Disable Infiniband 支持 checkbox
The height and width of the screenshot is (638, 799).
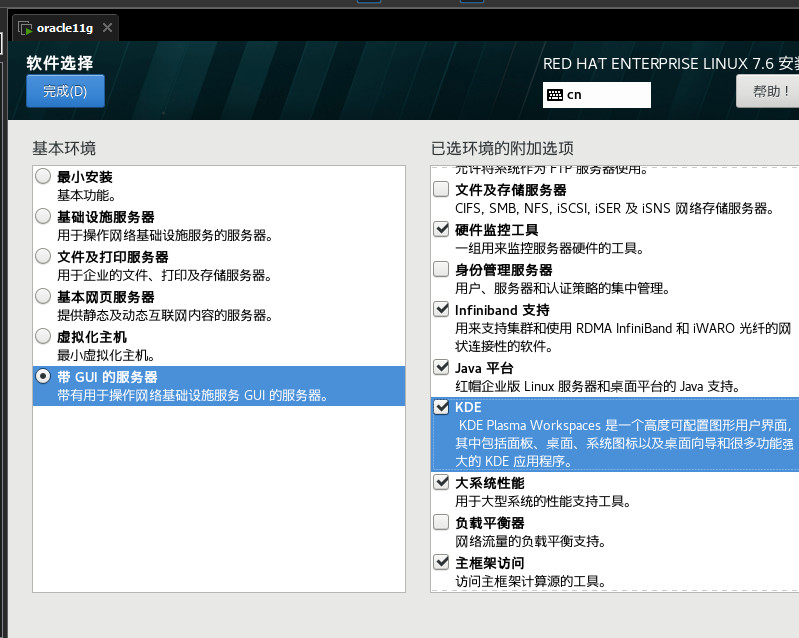pyautogui.click(x=441, y=309)
